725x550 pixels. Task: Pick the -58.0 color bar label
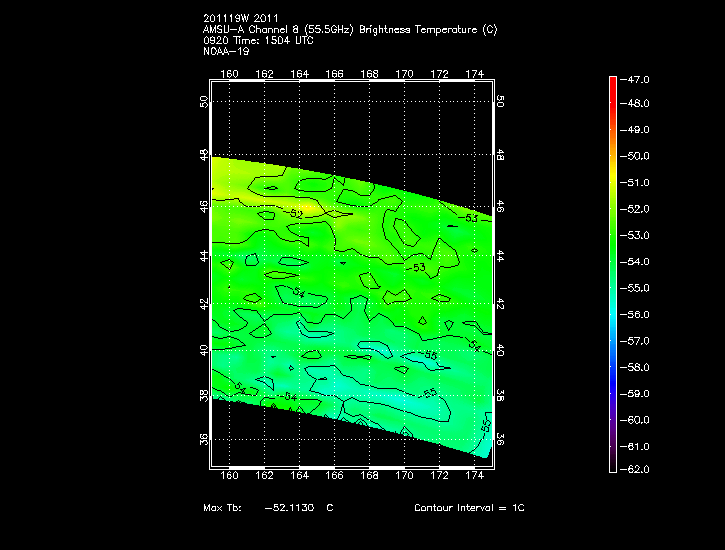636,367
